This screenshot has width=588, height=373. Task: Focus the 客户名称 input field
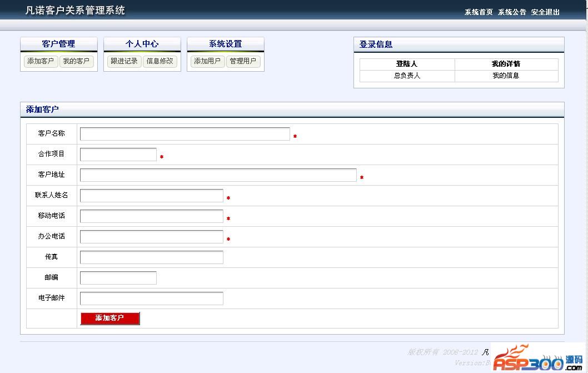(x=185, y=134)
